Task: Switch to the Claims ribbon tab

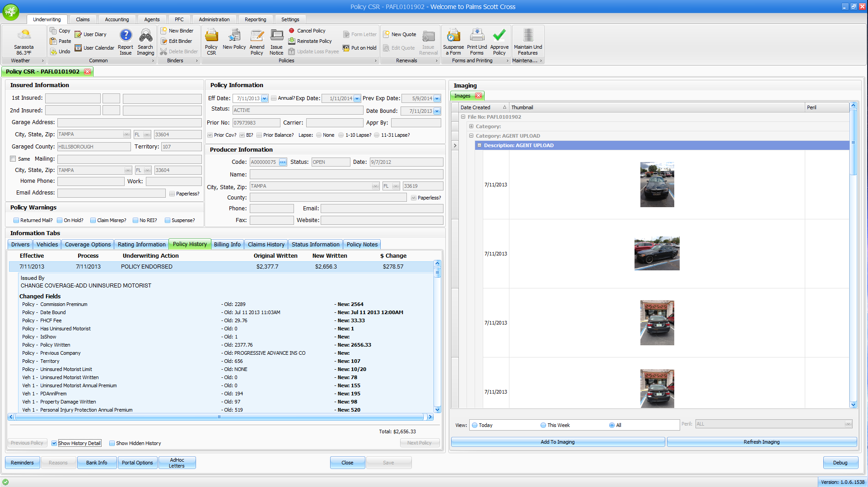Action: 83,19
